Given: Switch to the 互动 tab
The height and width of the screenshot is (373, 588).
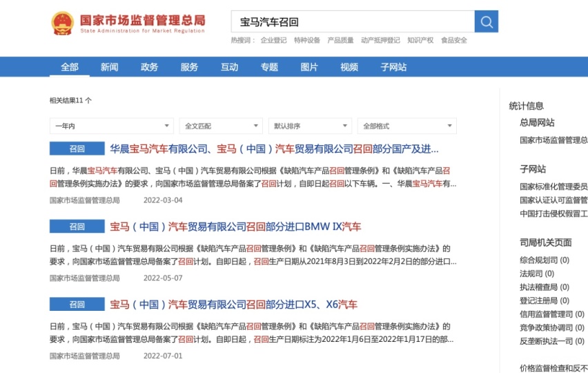Looking at the screenshot, I should coord(229,67).
